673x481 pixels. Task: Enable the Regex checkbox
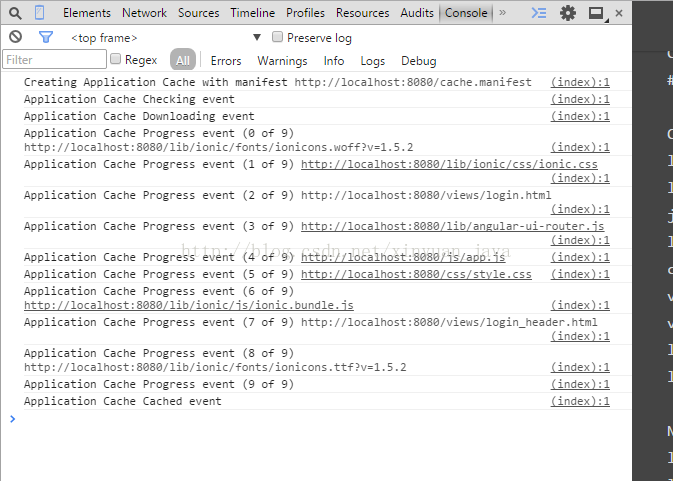tap(115, 58)
